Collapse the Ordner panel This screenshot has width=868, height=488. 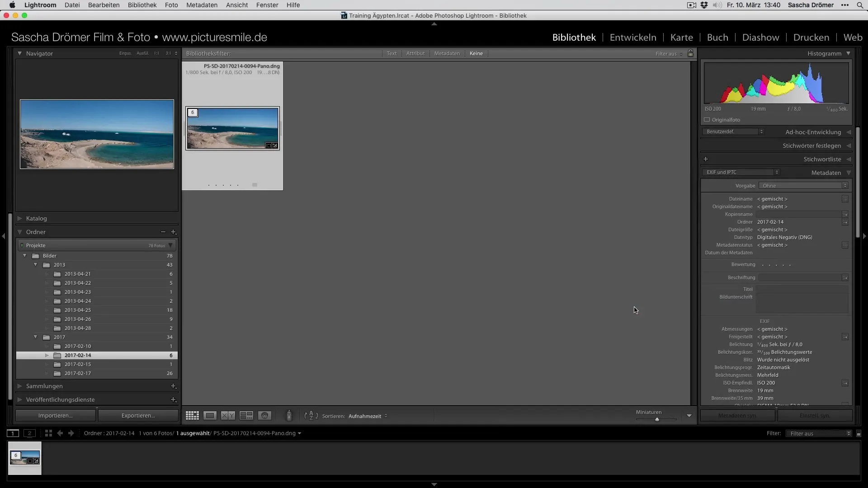[x=19, y=232]
